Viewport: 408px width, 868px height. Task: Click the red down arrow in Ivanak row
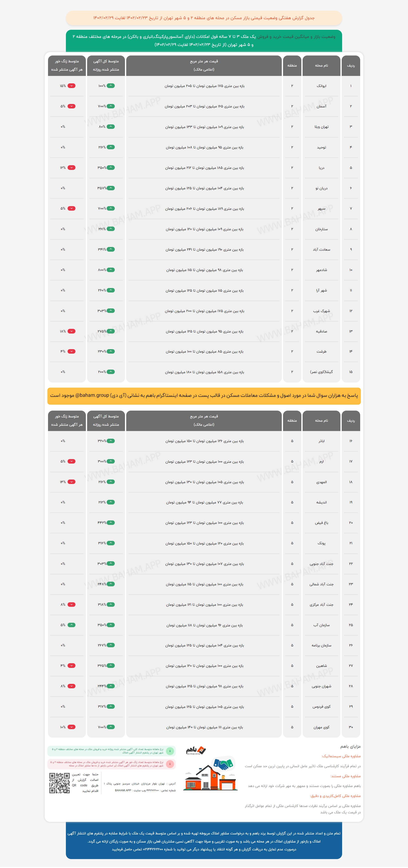[x=71, y=86]
